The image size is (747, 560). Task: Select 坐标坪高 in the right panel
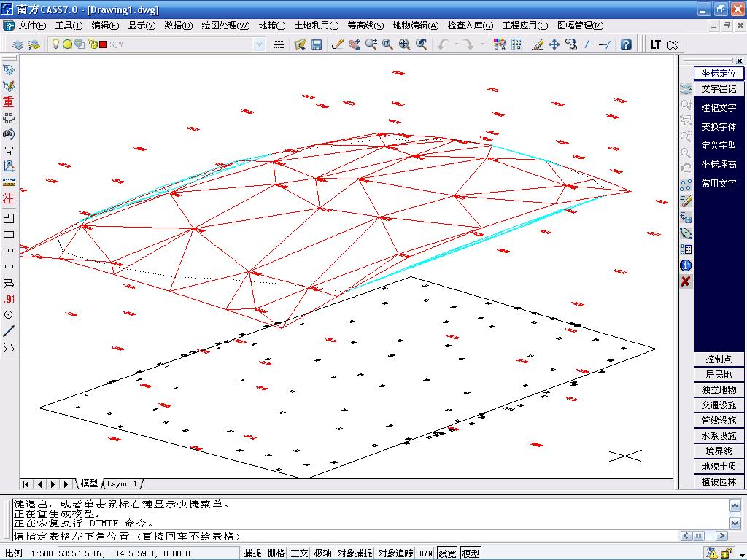point(719,165)
